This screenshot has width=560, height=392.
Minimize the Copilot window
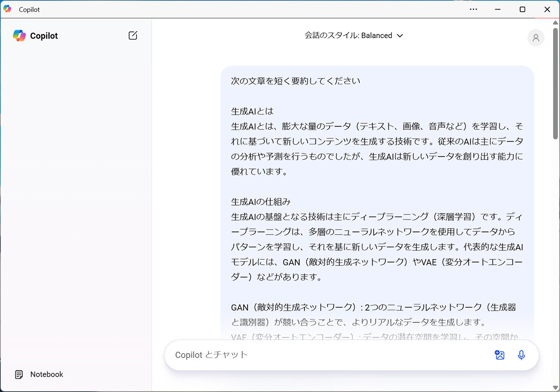point(498,9)
